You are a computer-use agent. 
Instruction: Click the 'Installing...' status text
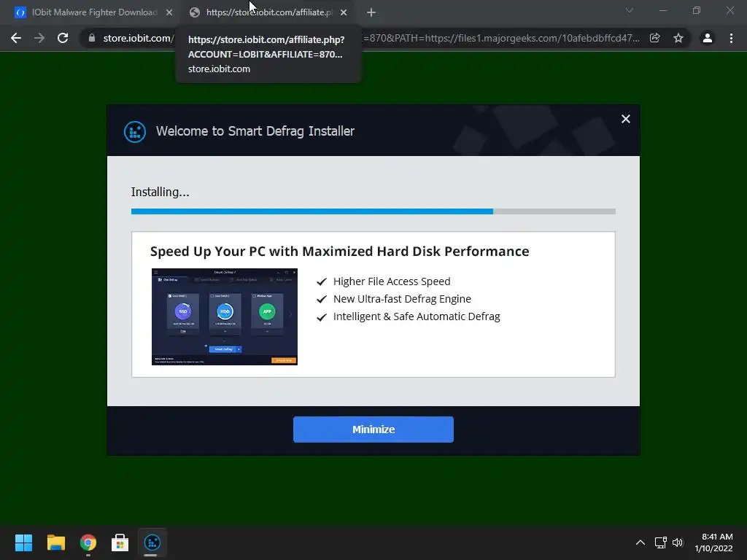pos(160,192)
